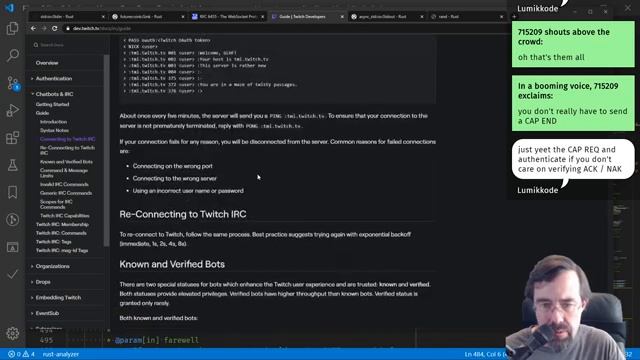Go to Command & Message Limits link

64,173
